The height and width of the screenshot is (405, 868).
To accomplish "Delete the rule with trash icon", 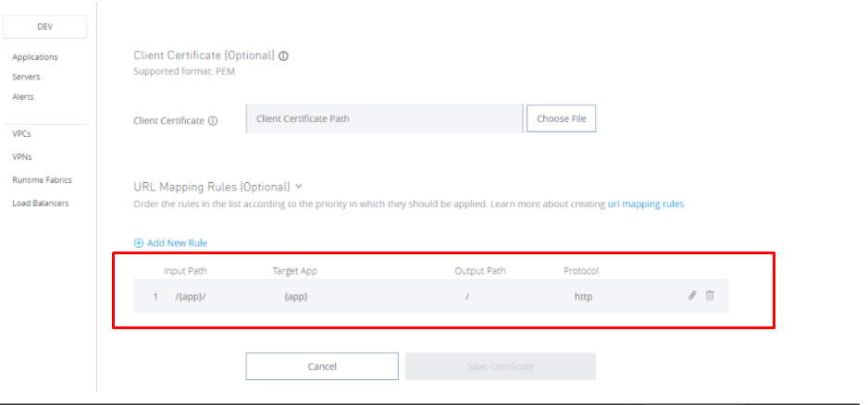I will tap(710, 296).
